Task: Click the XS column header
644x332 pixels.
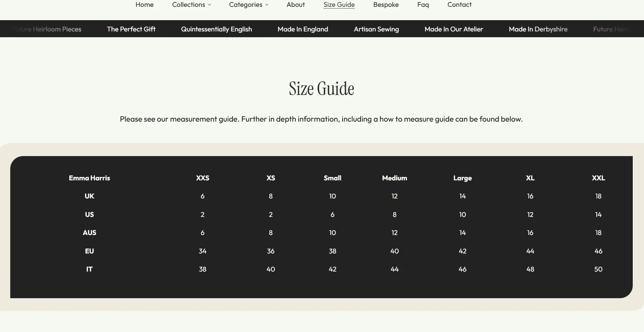Action: (x=270, y=178)
